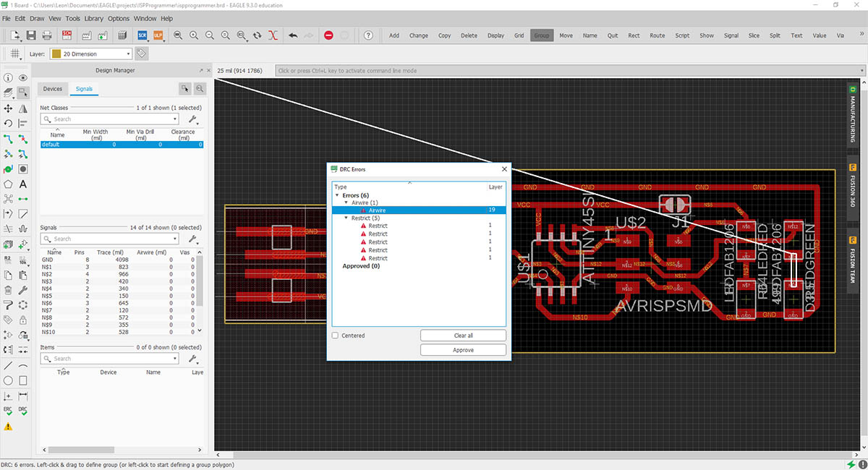Click the Approve button
Screen dimensions: 868x470
point(463,350)
